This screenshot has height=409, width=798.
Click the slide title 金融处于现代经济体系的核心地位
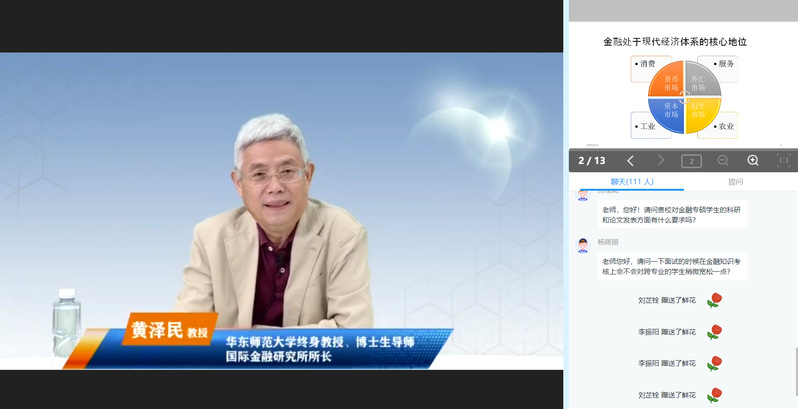click(x=675, y=42)
